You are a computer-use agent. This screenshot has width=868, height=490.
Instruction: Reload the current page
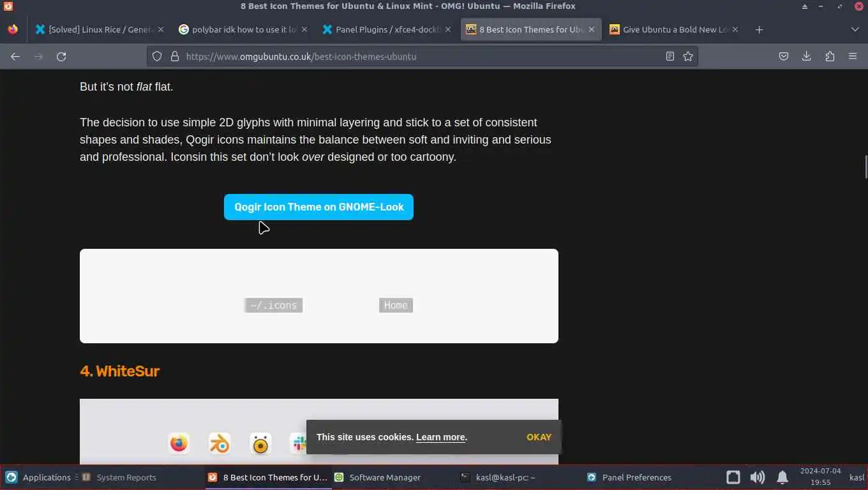pos(61,56)
